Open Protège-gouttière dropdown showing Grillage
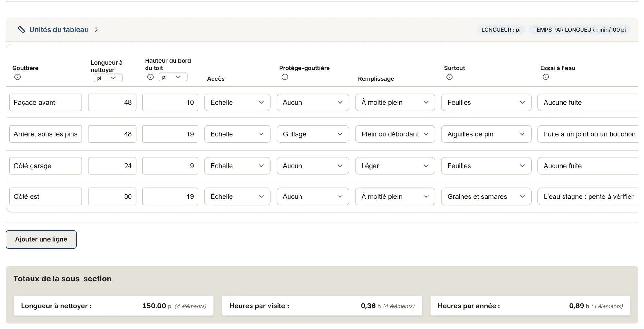 click(x=313, y=134)
